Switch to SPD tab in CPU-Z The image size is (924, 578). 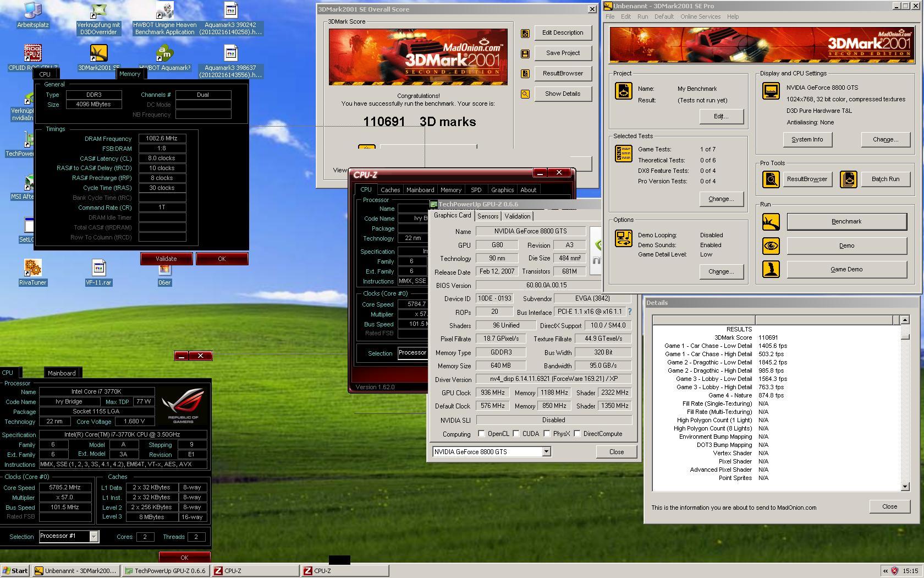pyautogui.click(x=476, y=190)
